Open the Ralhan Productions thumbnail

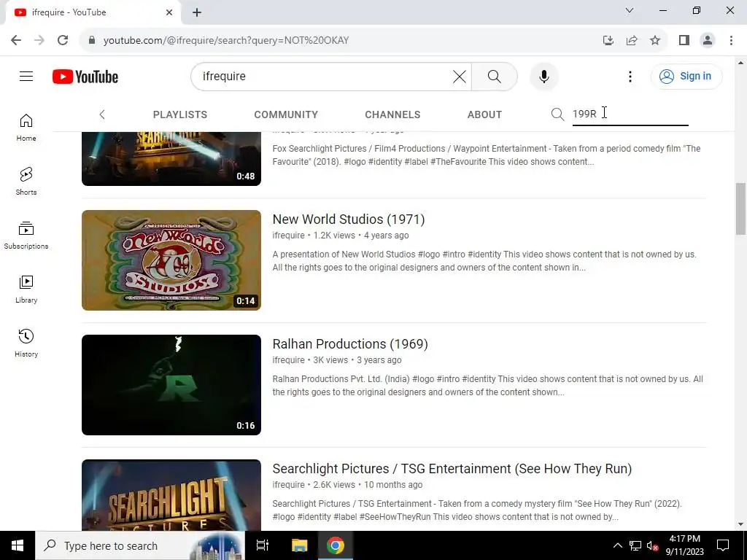coord(171,385)
